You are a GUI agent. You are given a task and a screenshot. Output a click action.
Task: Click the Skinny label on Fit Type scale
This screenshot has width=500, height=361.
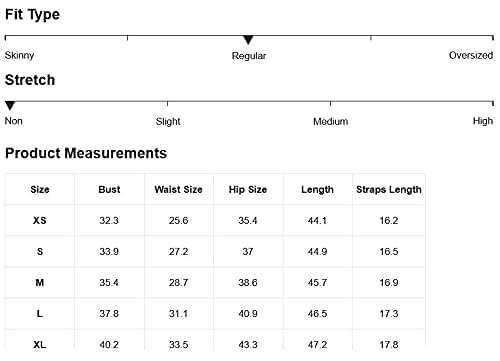[19, 55]
